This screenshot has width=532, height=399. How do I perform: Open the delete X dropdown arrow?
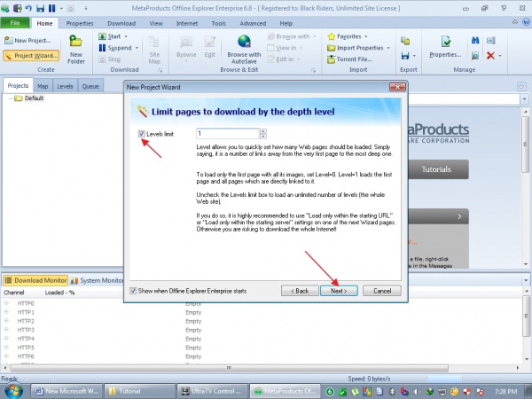500,56
